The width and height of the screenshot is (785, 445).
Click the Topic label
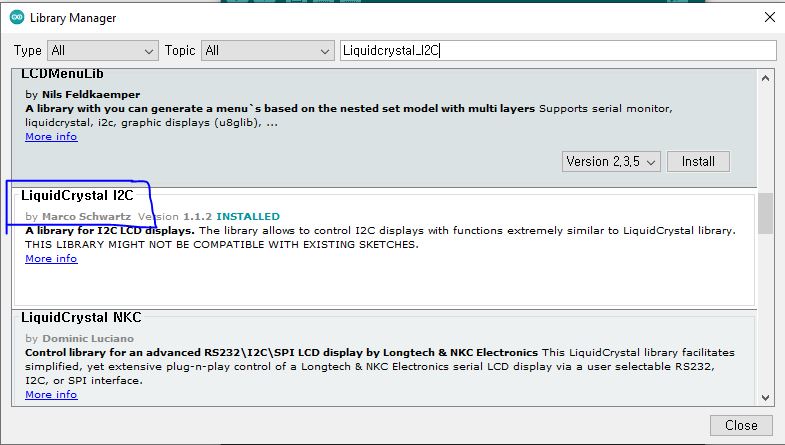180,51
